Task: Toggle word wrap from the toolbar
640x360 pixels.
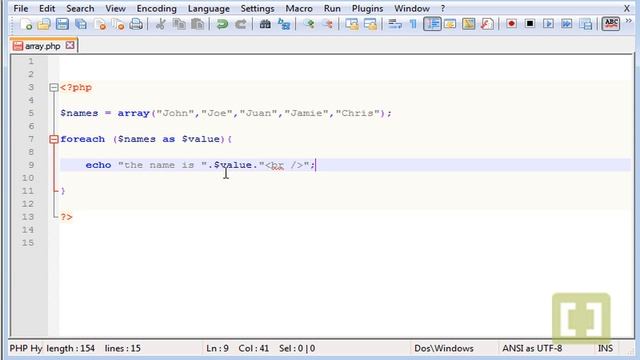Action: tap(395, 24)
